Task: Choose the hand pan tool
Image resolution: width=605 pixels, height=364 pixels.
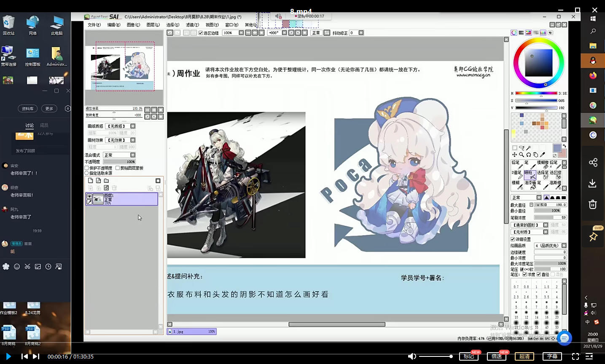Action: (535, 155)
